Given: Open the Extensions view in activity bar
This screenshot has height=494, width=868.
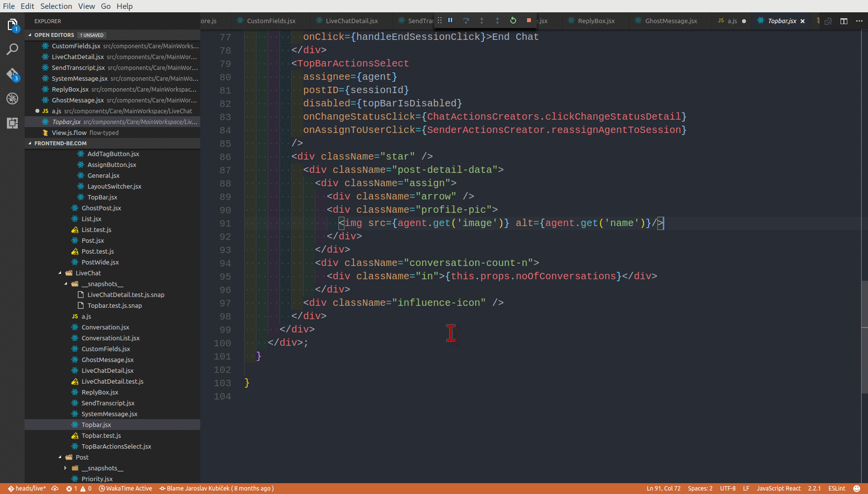Looking at the screenshot, I should pos(12,123).
